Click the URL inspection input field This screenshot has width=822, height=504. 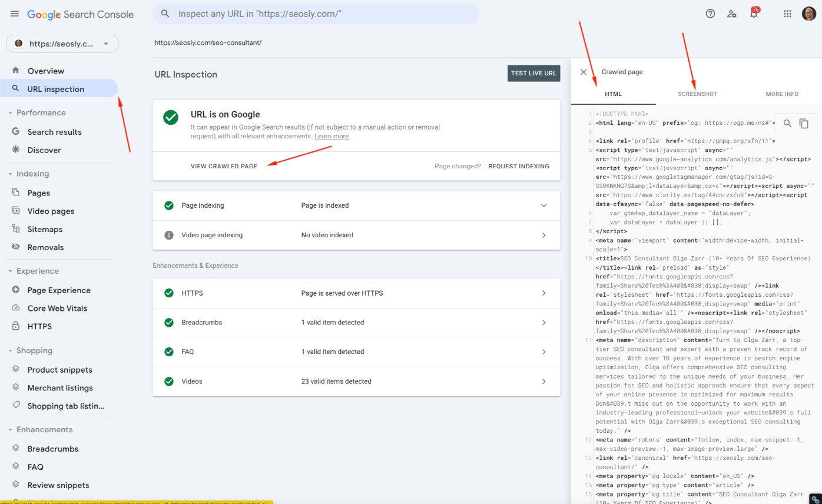click(316, 14)
